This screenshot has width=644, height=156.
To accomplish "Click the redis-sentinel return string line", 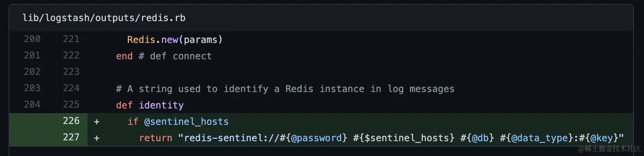I will tap(381, 138).
